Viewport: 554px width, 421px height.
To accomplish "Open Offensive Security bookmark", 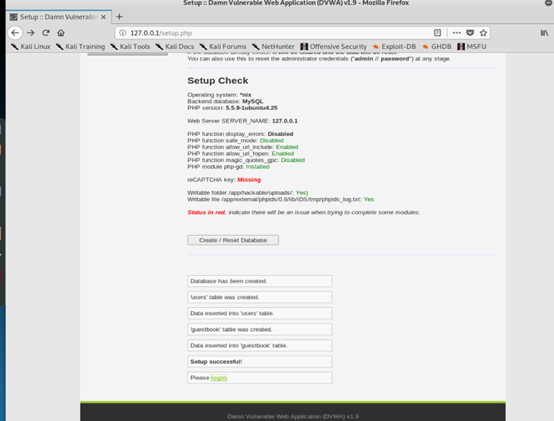I will pyautogui.click(x=334, y=47).
